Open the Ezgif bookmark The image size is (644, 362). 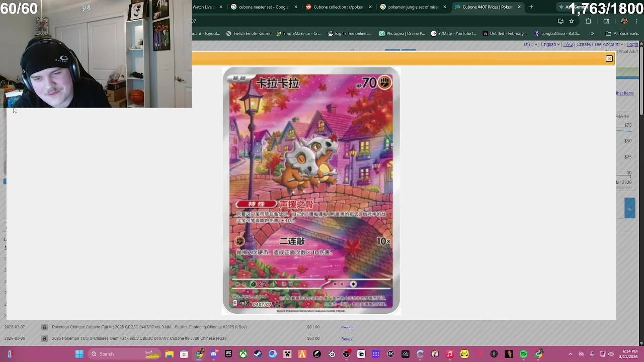350,34
